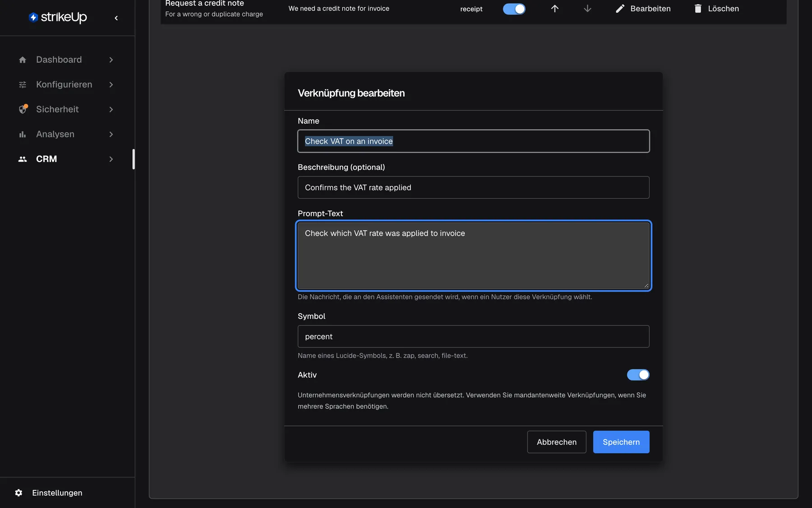Click the Konfigurieren sliders icon
The height and width of the screenshot is (508, 812).
[x=23, y=84]
